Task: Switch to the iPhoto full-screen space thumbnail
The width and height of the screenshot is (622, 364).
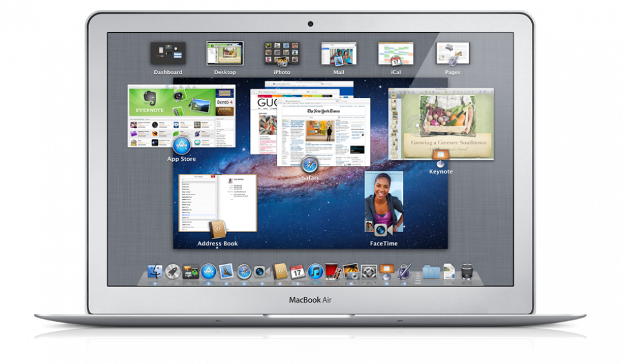Action: pos(282,53)
